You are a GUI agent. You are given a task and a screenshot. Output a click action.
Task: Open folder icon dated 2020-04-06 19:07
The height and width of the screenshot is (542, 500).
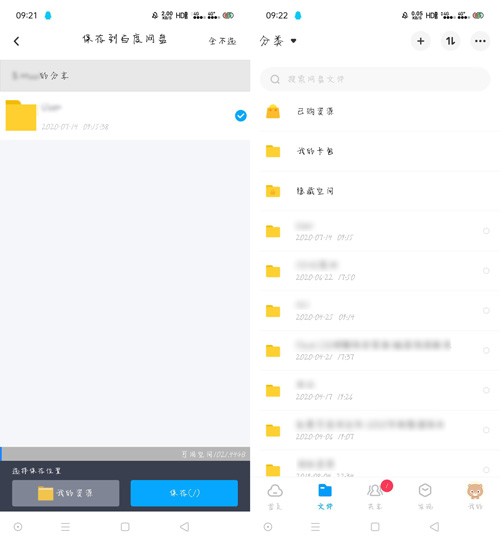coord(273,430)
